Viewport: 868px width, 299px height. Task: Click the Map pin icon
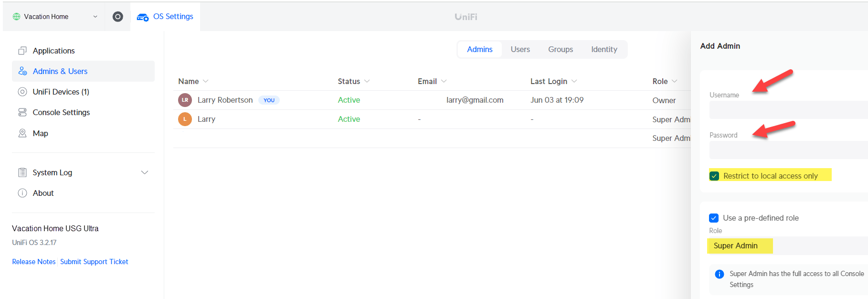click(x=22, y=133)
